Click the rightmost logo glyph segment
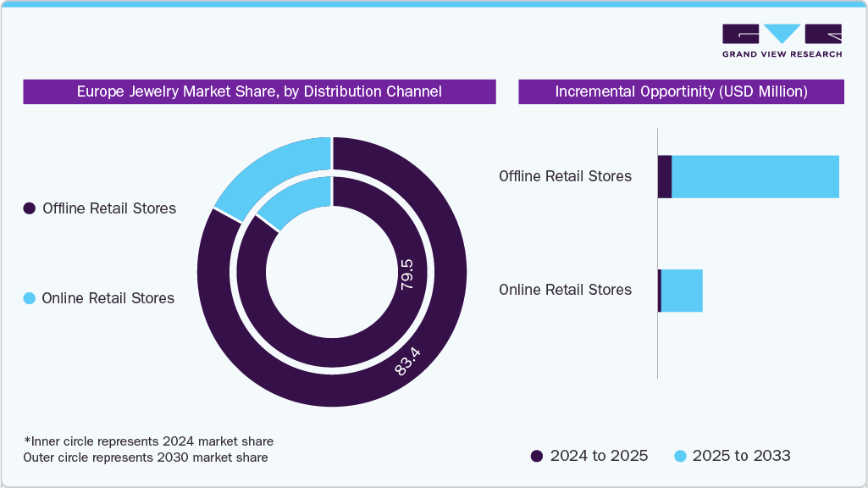The width and height of the screenshot is (868, 488). [x=823, y=34]
